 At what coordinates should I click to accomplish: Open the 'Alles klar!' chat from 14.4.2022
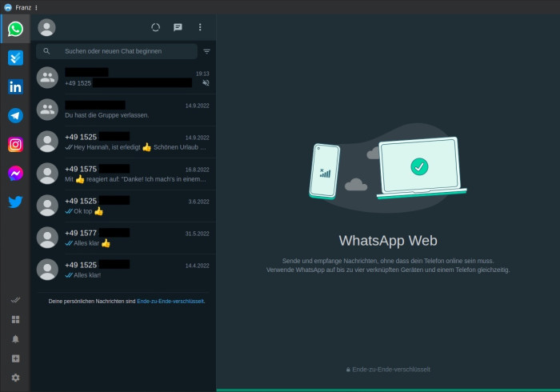click(x=123, y=270)
